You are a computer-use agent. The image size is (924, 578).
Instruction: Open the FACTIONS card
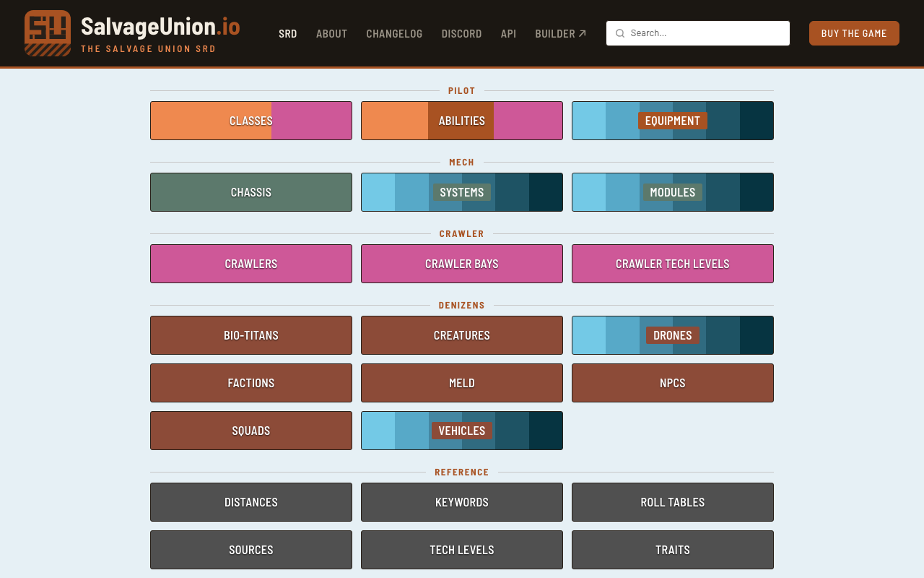tap(251, 383)
